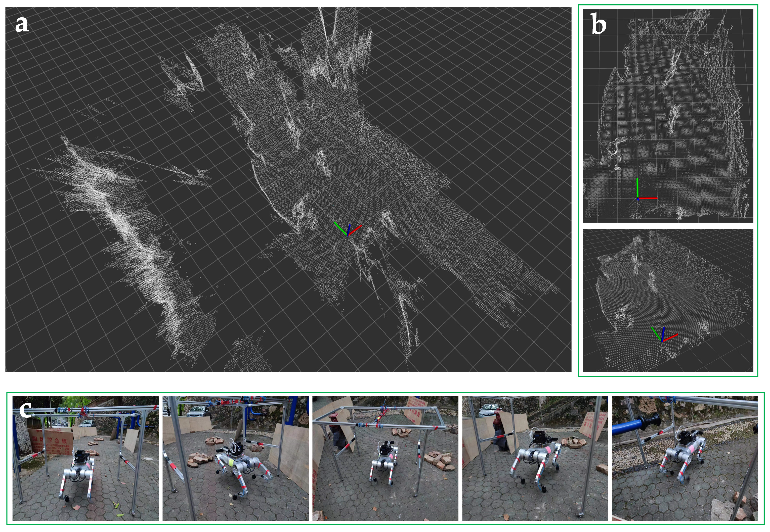Viewport: 770px width, 532px height.
Task: Select the second robot dog photo
Action: tap(235, 458)
